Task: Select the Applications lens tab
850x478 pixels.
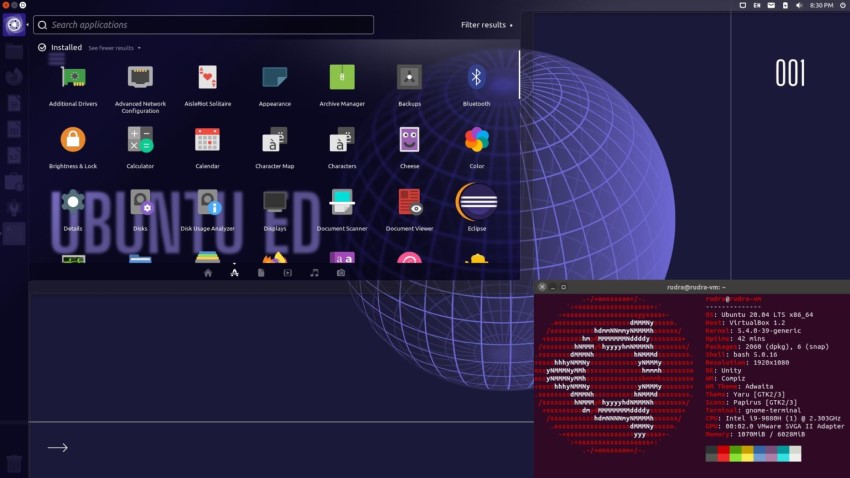Action: pos(234,273)
